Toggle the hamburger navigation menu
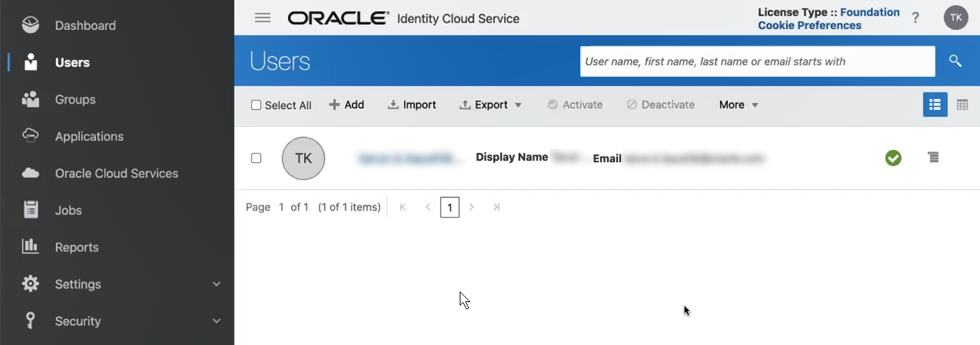The width and height of the screenshot is (980, 345). pos(263,18)
